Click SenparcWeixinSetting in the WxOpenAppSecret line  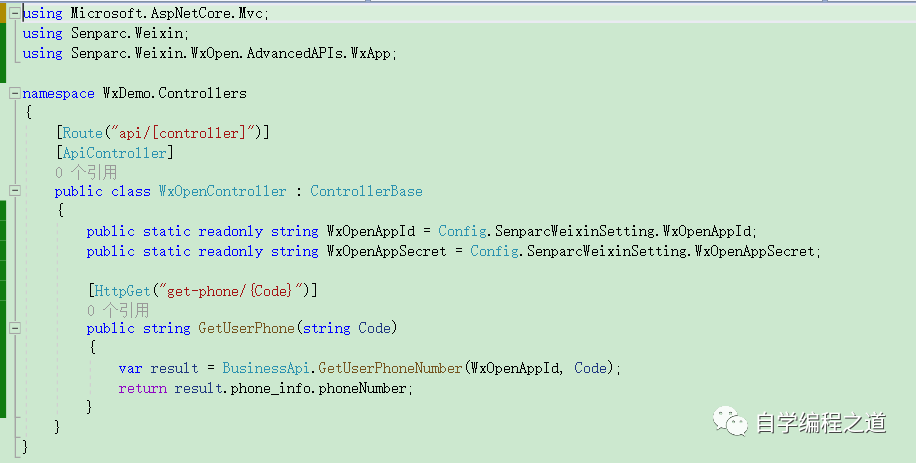click(606, 251)
